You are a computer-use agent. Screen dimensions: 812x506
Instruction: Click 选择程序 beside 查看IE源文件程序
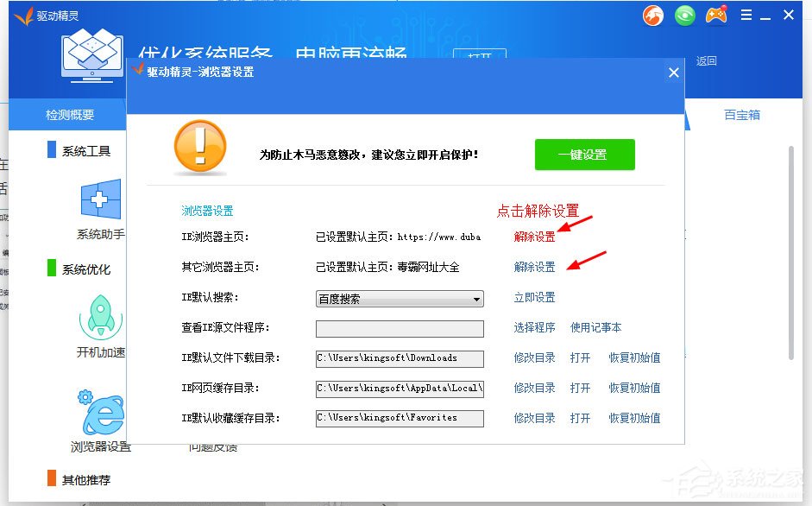(x=533, y=328)
